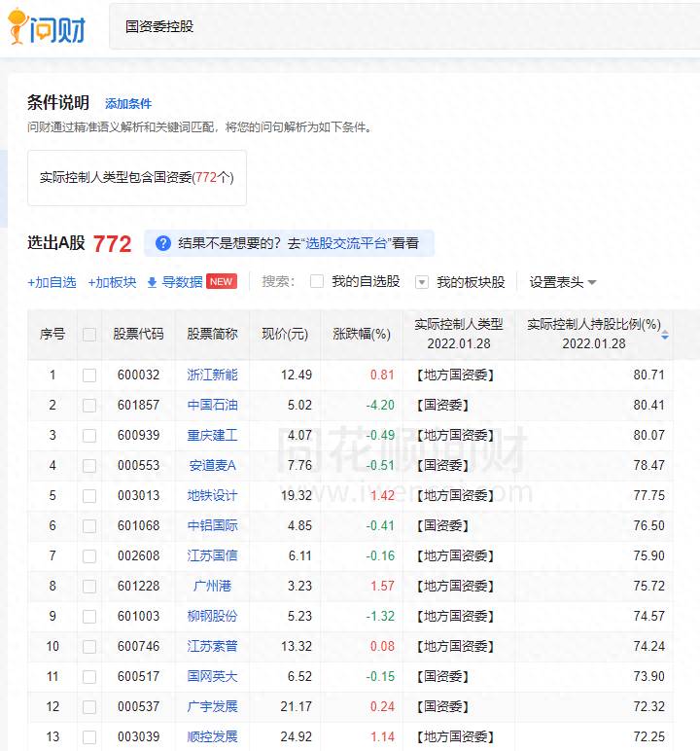The height and width of the screenshot is (751, 700).
Task: Click the 股票代码 column header
Action: [x=138, y=334]
